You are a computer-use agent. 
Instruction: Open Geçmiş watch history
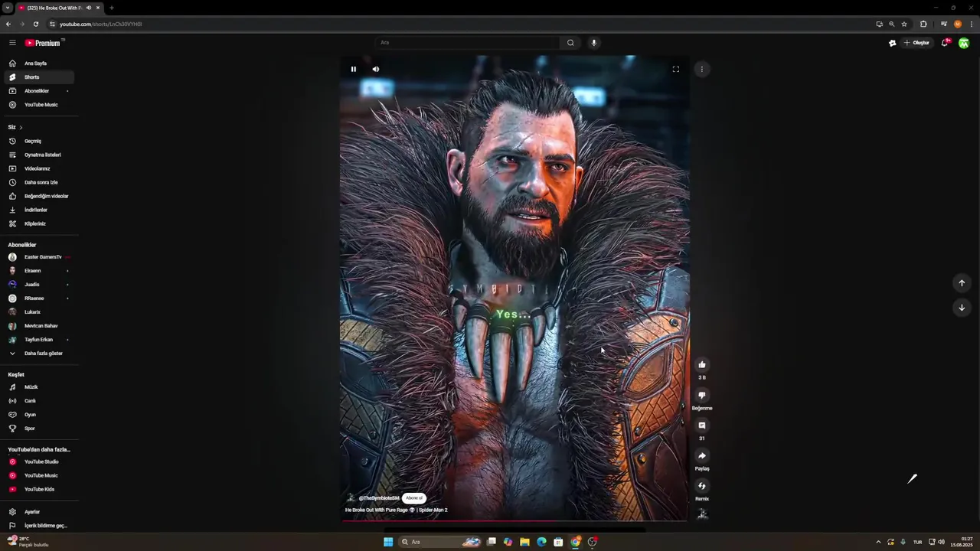pos(38,141)
